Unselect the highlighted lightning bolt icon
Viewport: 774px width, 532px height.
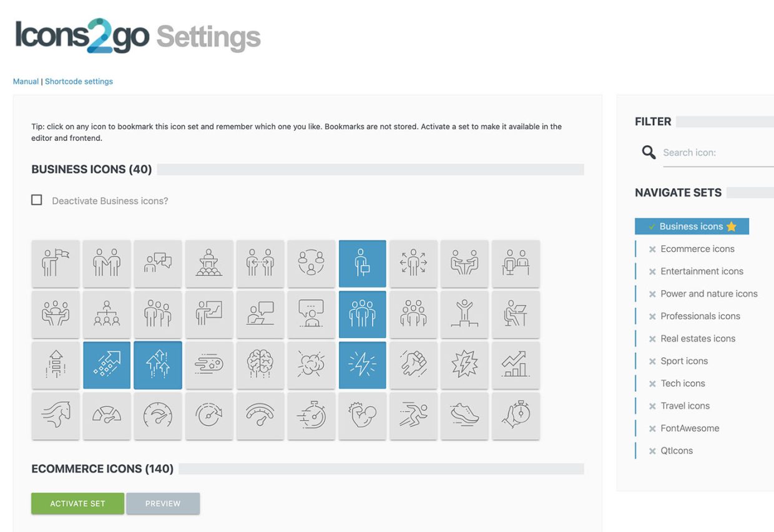(362, 365)
